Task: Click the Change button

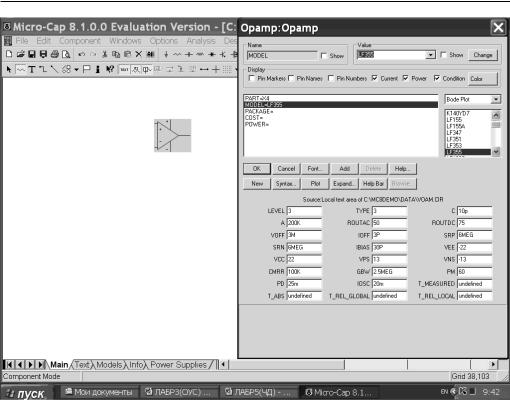Action: [x=483, y=55]
